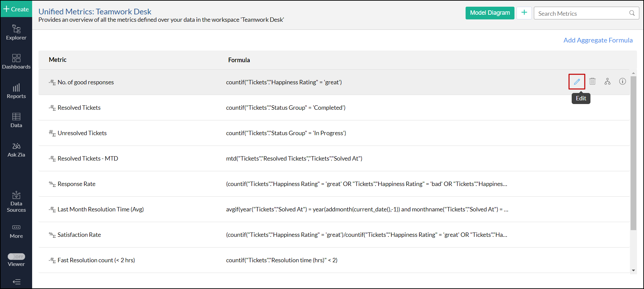Open the Create menu
The height and width of the screenshot is (289, 644).
tap(16, 9)
